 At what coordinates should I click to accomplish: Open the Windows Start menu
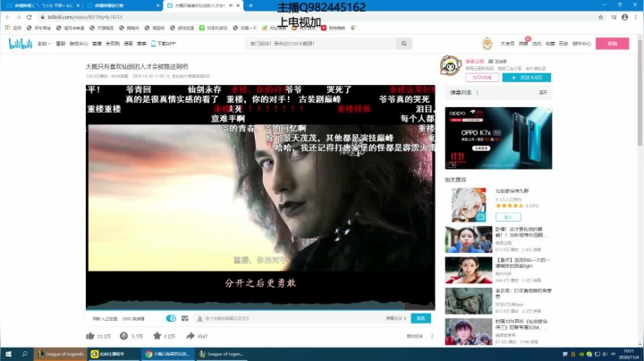pos(8,354)
